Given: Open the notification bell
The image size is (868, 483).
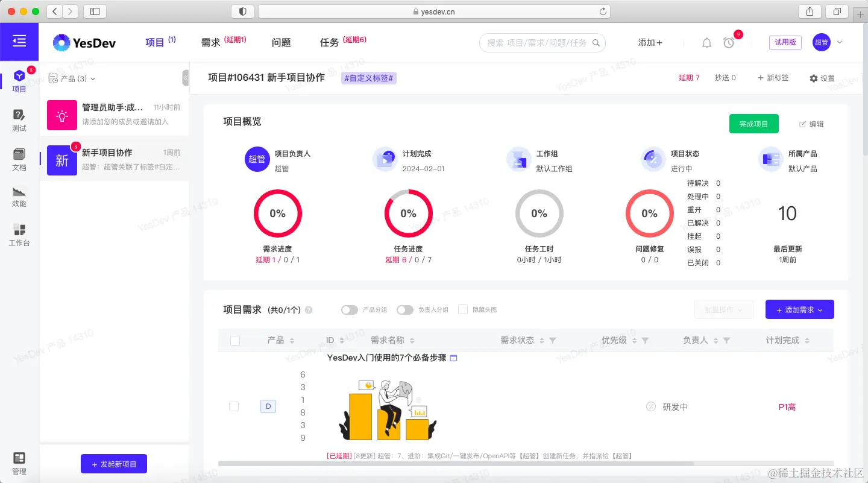Looking at the screenshot, I should (707, 43).
